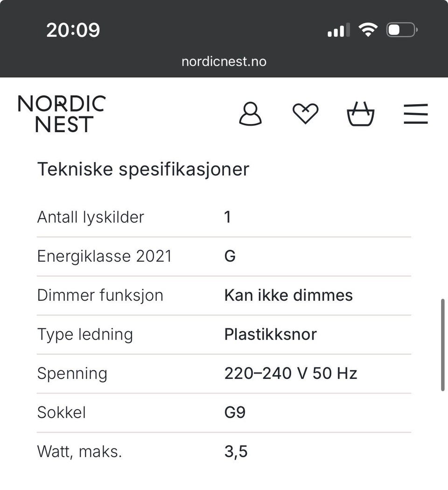Open the shopping basket icon
The image size is (448, 490).
coord(361,114)
